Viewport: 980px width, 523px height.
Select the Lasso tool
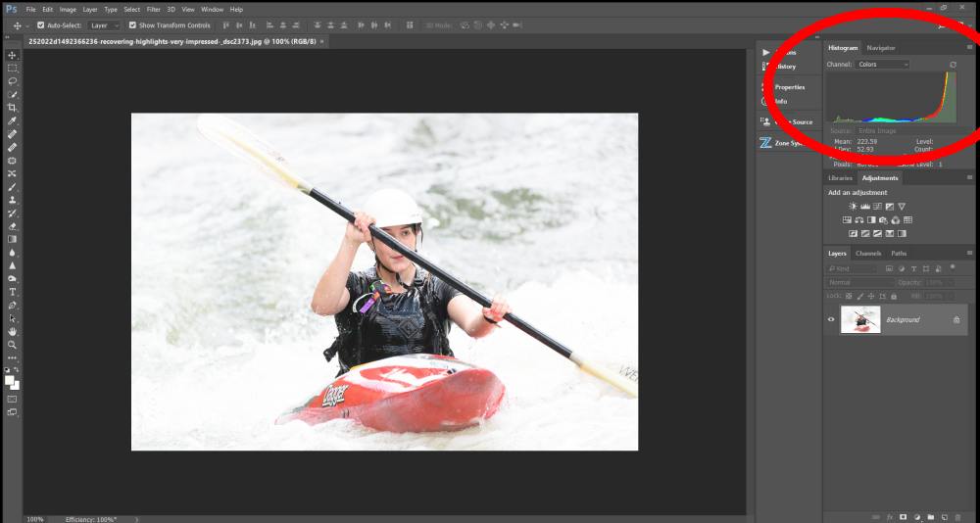point(13,81)
